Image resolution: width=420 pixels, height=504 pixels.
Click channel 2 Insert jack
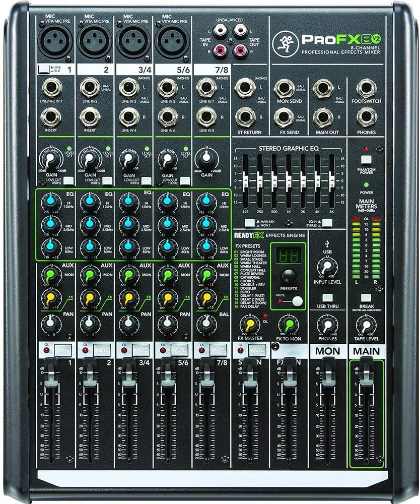tap(90, 117)
